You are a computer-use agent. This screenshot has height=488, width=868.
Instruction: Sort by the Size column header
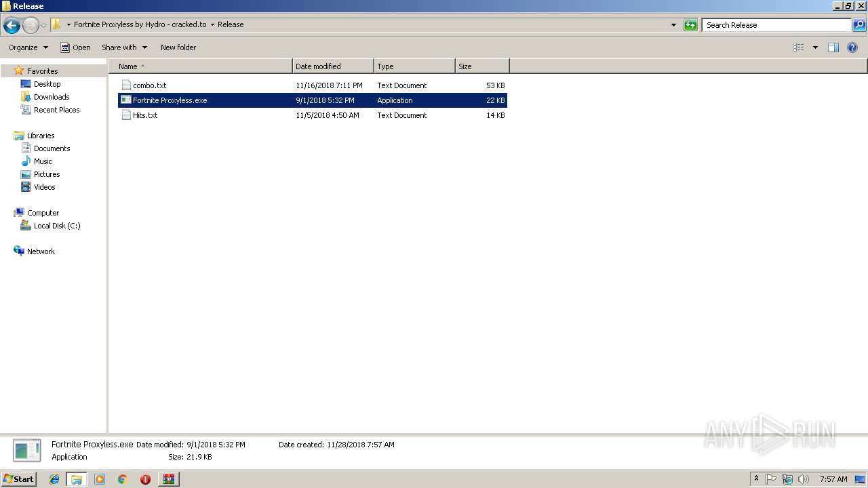[x=482, y=66]
